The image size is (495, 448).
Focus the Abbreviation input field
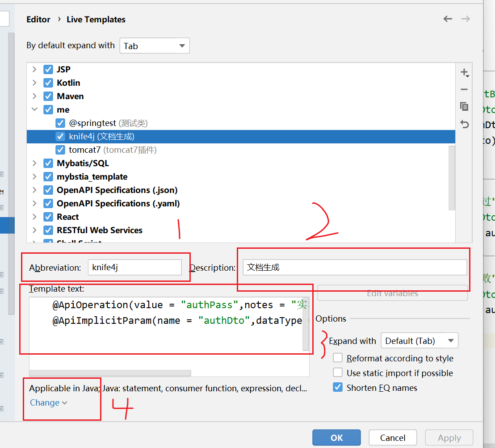click(135, 268)
